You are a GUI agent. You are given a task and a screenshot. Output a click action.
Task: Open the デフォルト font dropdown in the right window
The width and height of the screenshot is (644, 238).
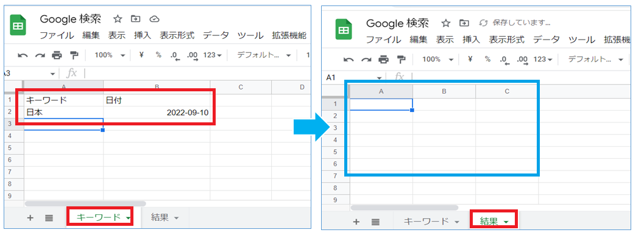click(595, 59)
